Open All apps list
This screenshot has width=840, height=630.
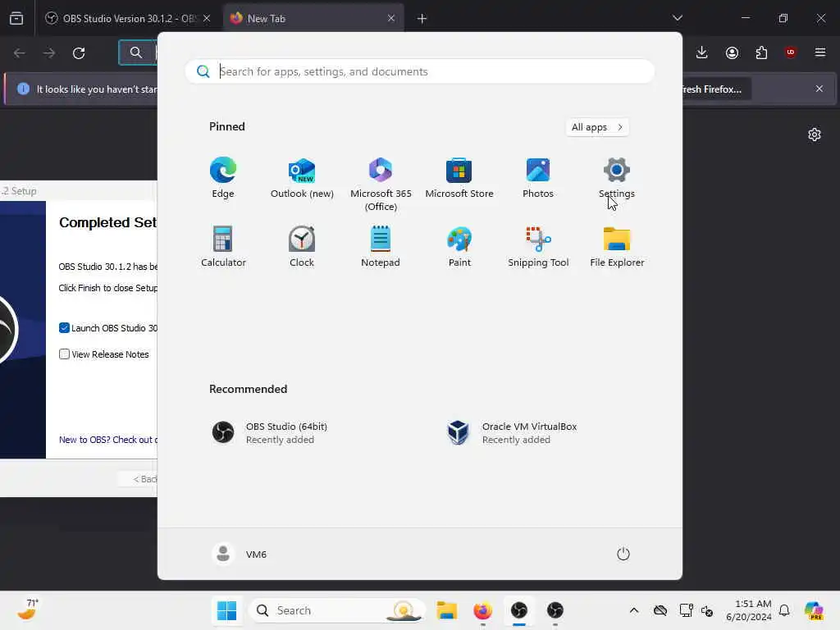[597, 127]
